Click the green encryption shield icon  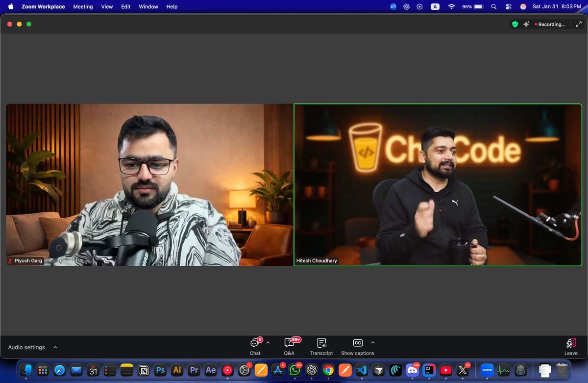pyautogui.click(x=515, y=24)
